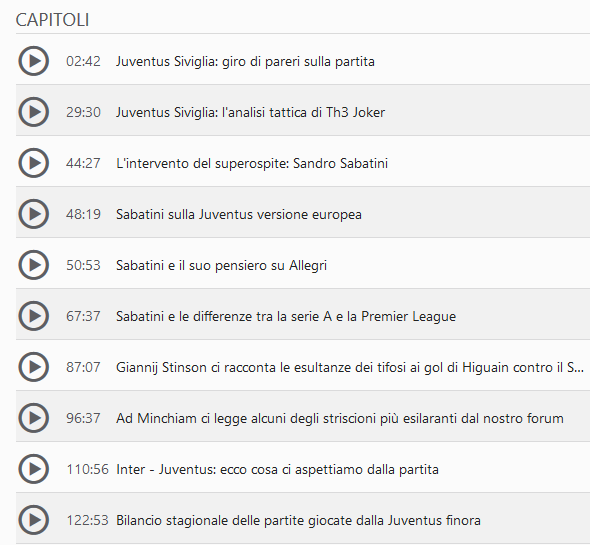Jump to 44:27 timestamp
The height and width of the screenshot is (545, 590).
83,163
